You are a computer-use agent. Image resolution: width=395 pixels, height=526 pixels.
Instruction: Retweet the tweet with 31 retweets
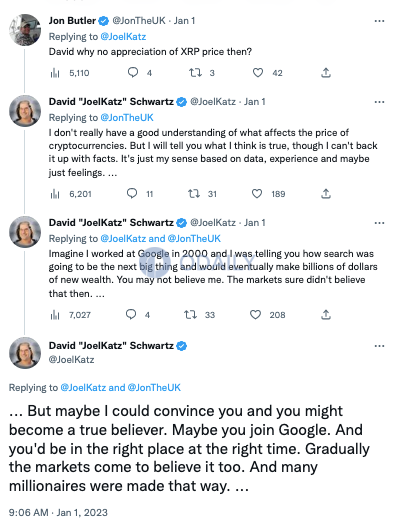(x=194, y=194)
